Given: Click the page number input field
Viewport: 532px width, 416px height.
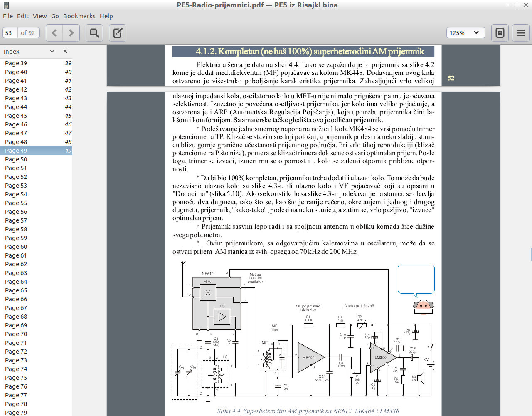Looking at the screenshot, I should [x=10, y=33].
